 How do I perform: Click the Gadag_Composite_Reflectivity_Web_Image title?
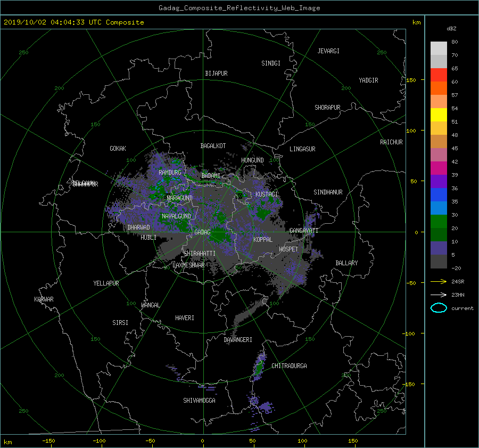click(x=239, y=8)
